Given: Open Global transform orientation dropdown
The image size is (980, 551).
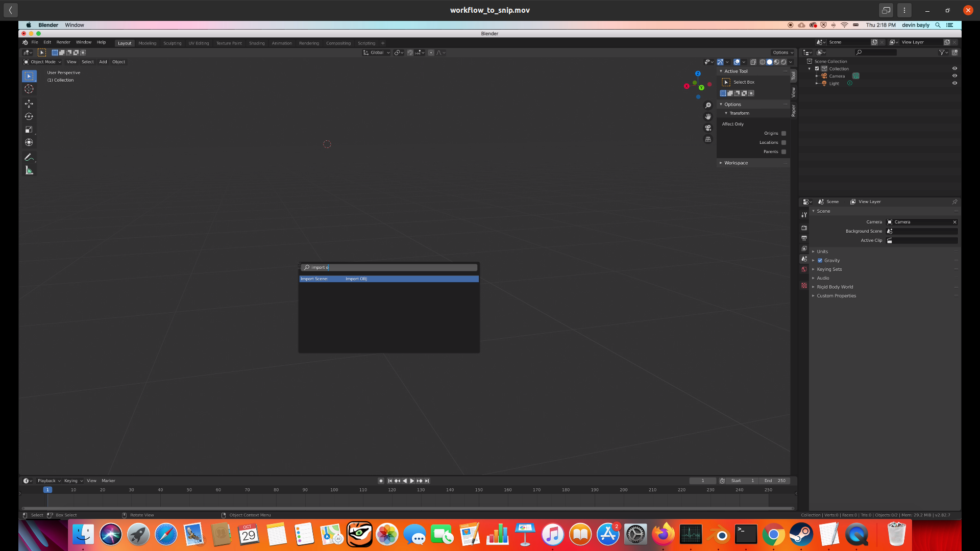Looking at the screenshot, I should point(377,53).
